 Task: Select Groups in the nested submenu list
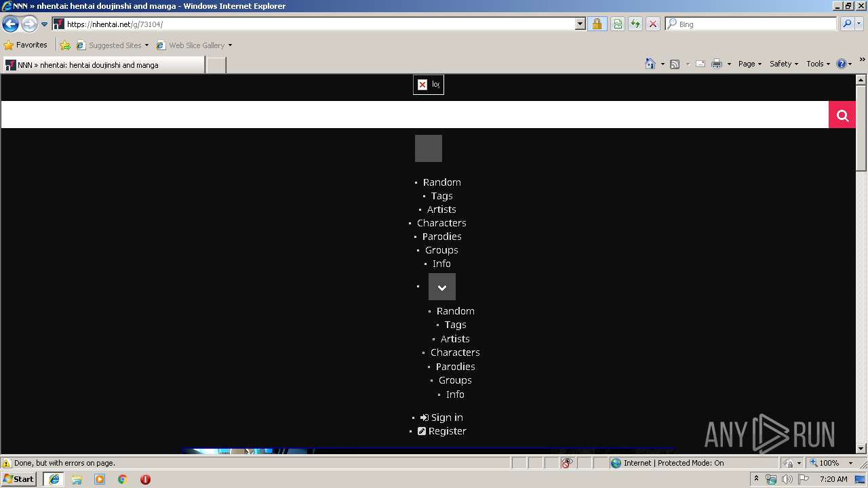pos(455,380)
